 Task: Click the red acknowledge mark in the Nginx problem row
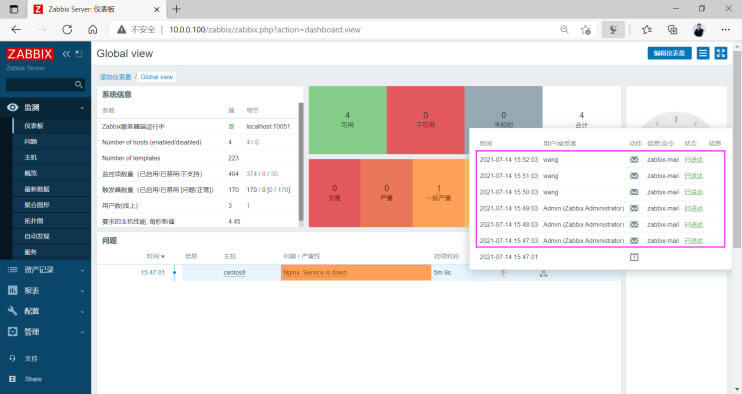pyautogui.click(x=504, y=272)
